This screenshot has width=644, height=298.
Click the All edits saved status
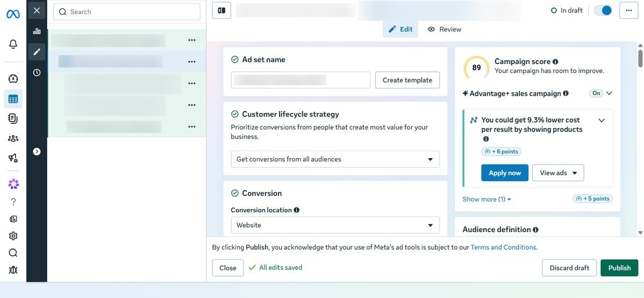[275, 267]
